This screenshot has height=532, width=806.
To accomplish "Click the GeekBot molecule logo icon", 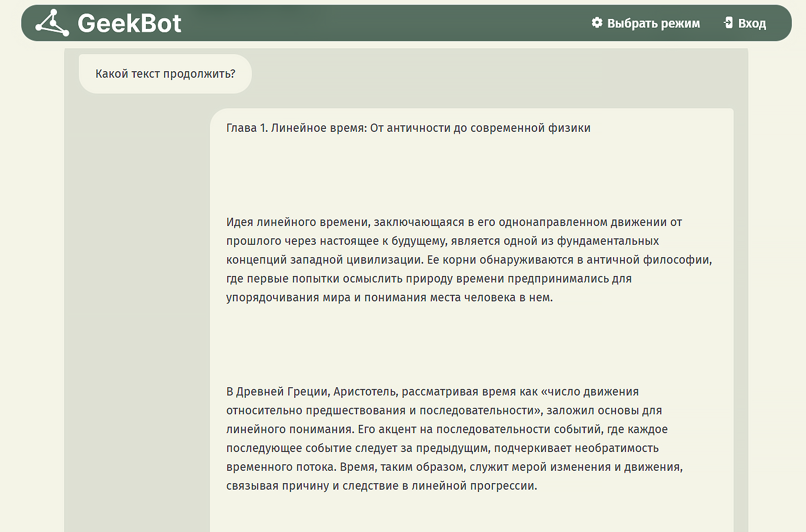I will tap(52, 23).
